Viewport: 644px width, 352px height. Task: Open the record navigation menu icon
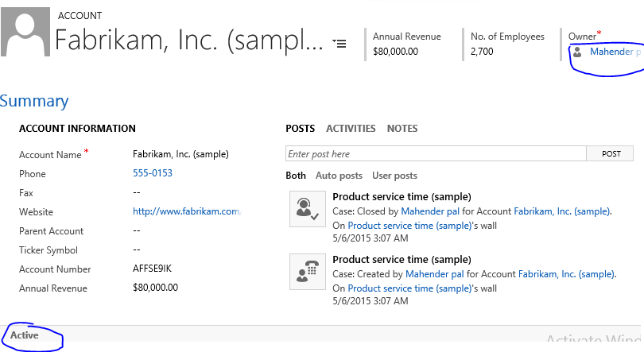click(339, 43)
